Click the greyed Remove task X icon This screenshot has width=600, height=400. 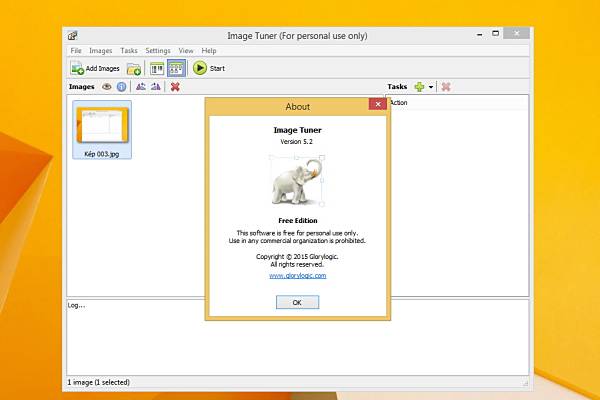coord(446,87)
